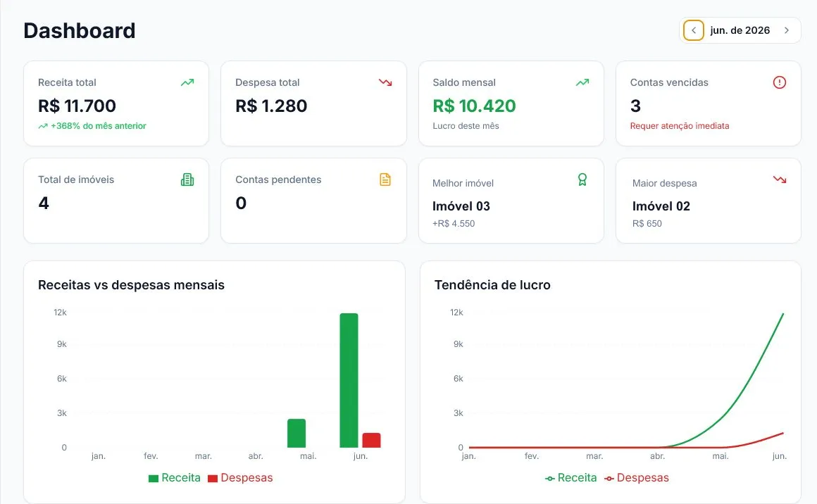Click 'Imóvel 02' highest expense name
The image size is (817, 504).
pos(661,206)
